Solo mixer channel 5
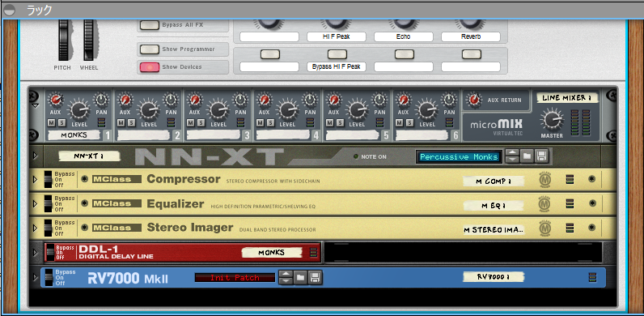Image resolution: width=644 pixels, height=316 pixels. click(340, 122)
